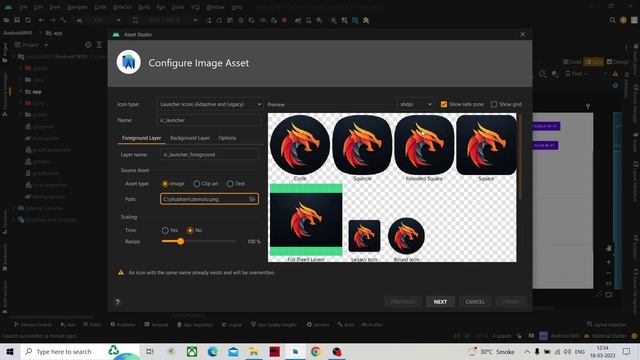This screenshot has height=360, width=640.
Task: Click the NEXT button
Action: [440, 302]
